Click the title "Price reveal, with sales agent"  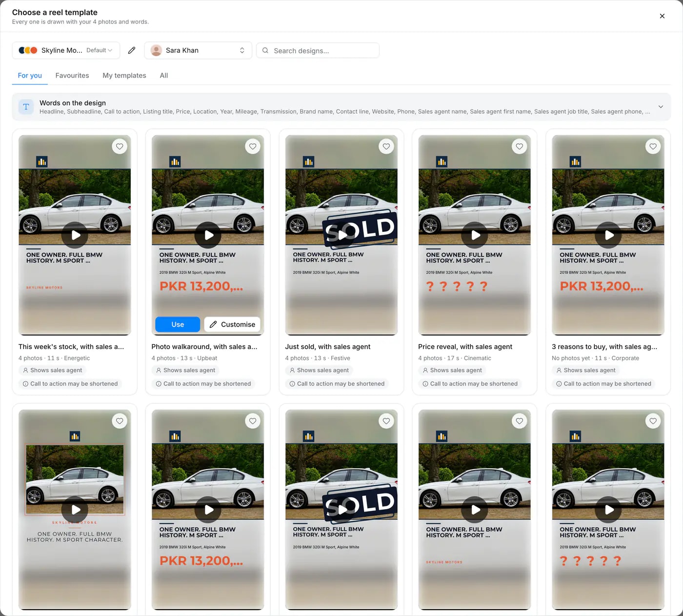click(x=465, y=347)
